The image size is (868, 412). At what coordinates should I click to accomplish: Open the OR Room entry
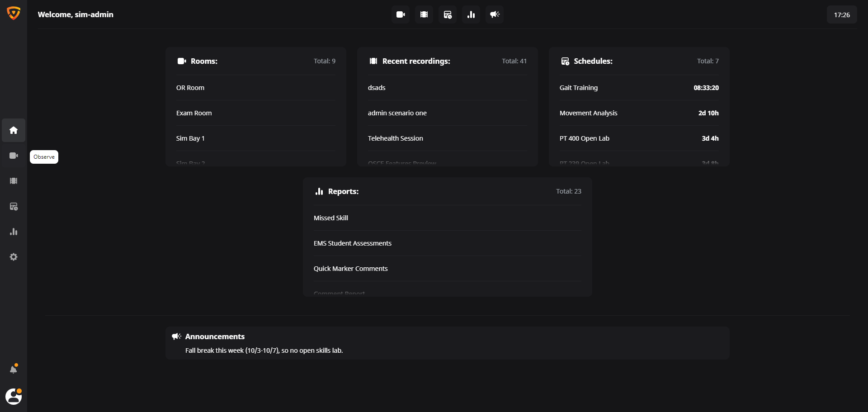[190, 88]
